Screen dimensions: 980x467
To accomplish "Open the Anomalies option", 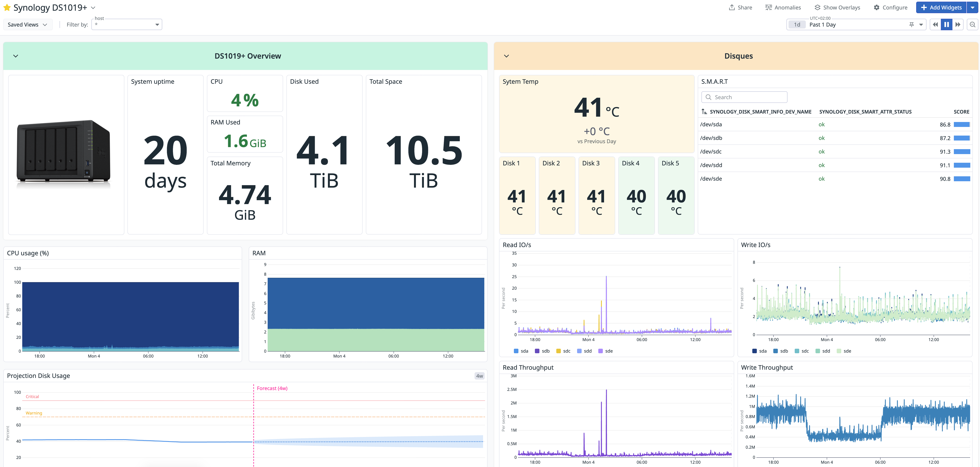I will [783, 8].
